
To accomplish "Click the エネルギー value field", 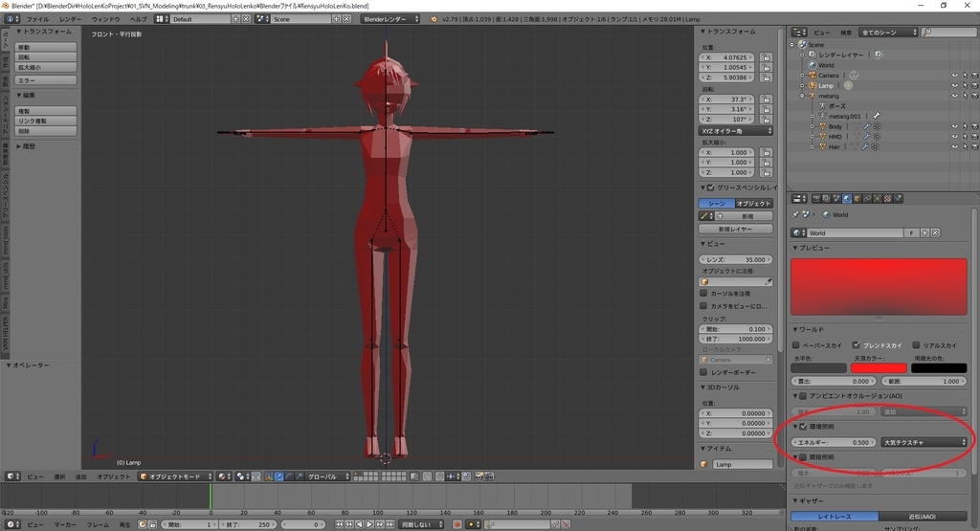I will pyautogui.click(x=834, y=442).
